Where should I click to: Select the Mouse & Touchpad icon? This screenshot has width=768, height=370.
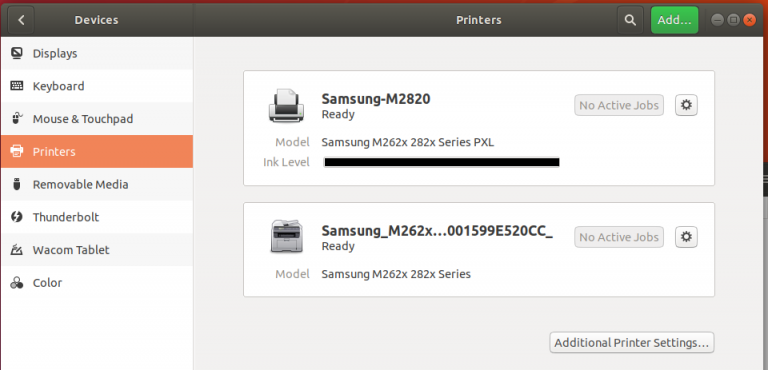tap(17, 119)
